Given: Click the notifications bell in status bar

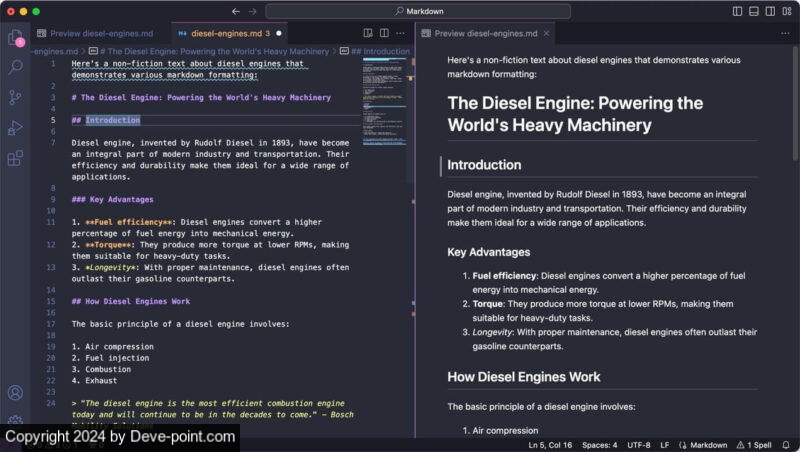Looking at the screenshot, I should pos(786,444).
